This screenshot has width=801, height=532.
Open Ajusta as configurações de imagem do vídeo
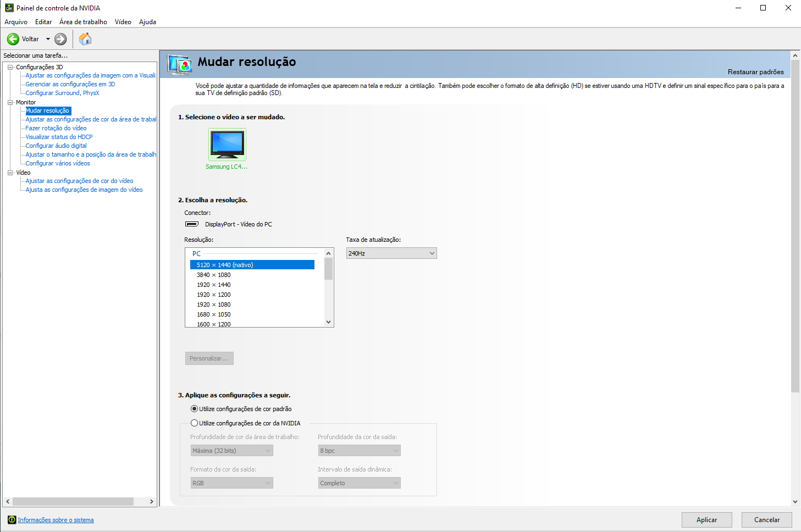click(x=84, y=190)
